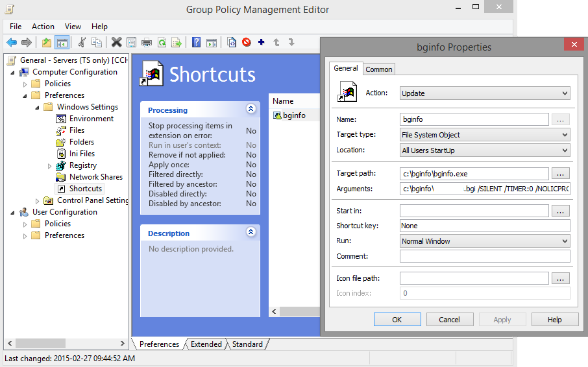Select Environment in the tree
This screenshot has height=367, width=588.
(x=91, y=119)
